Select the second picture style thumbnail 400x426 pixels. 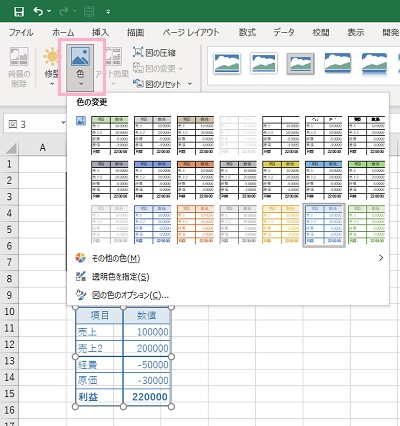click(264, 63)
